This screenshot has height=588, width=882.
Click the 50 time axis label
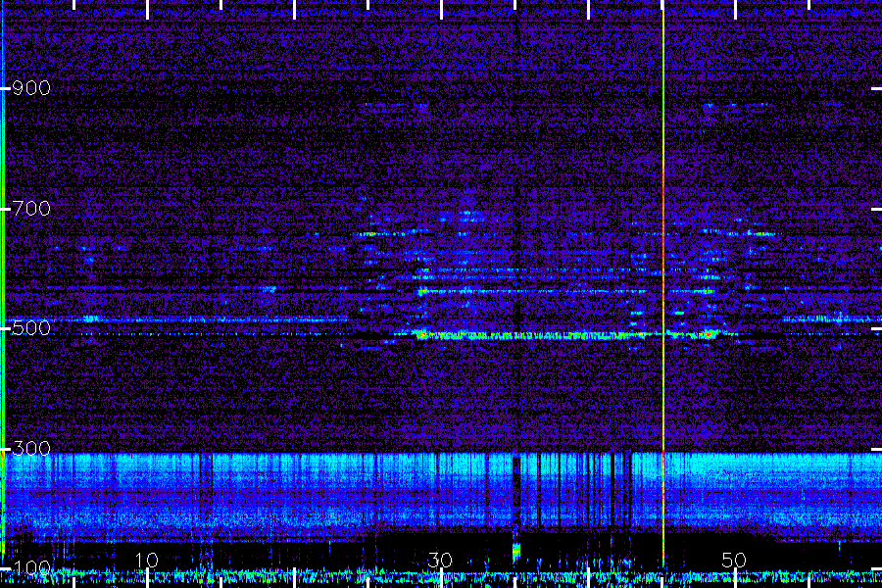[x=734, y=560]
